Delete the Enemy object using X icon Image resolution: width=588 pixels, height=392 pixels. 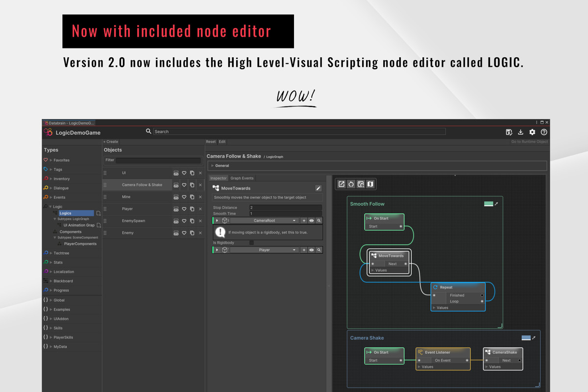tap(200, 233)
